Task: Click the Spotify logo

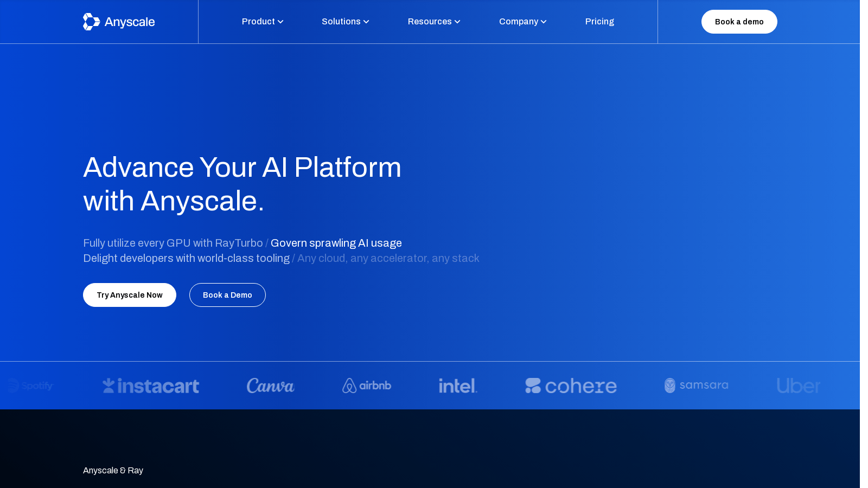Action: click(30, 386)
